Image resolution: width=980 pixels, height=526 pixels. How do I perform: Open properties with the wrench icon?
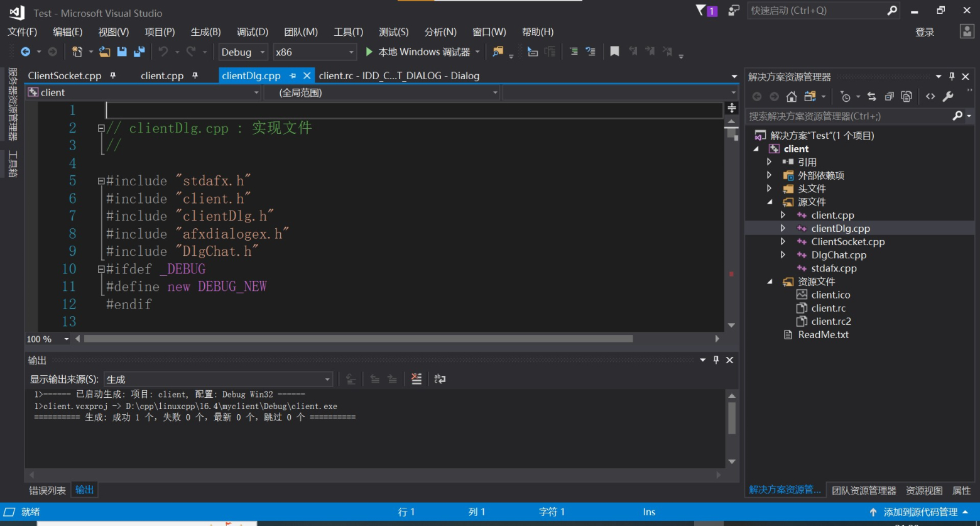coord(948,97)
